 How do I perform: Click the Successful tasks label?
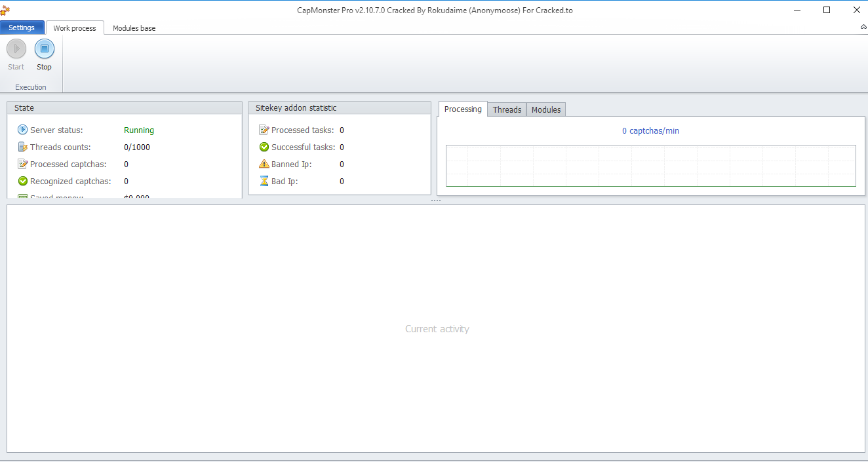point(304,147)
